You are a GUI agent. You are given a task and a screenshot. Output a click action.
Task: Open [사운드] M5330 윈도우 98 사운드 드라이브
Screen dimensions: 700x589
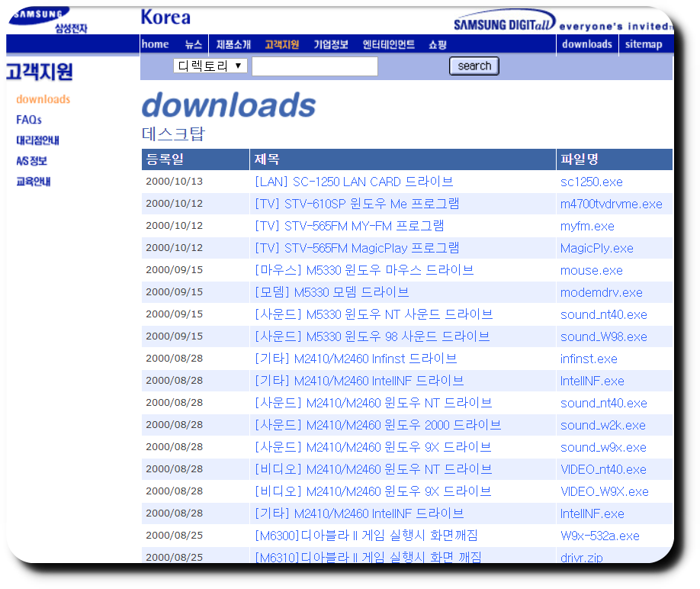click(372, 336)
